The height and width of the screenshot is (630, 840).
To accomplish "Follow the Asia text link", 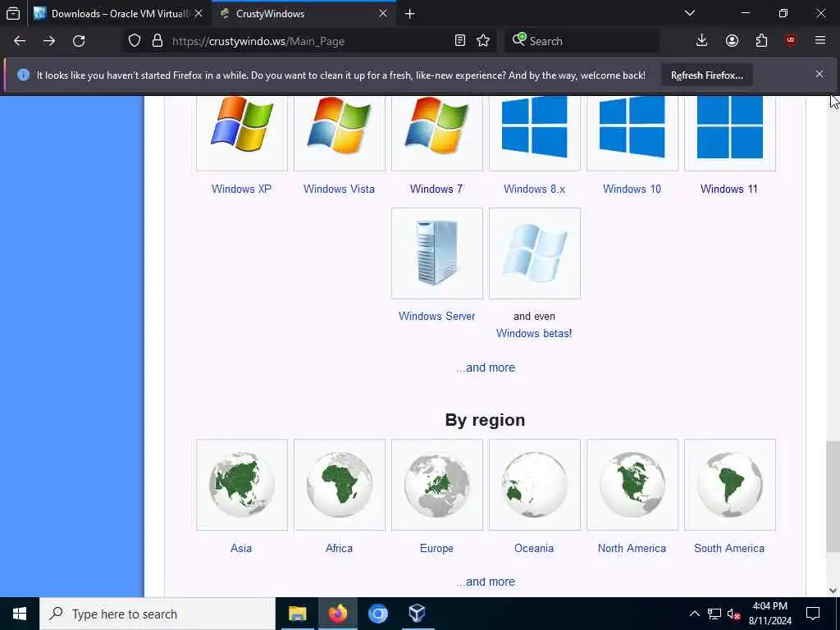I will [x=241, y=548].
